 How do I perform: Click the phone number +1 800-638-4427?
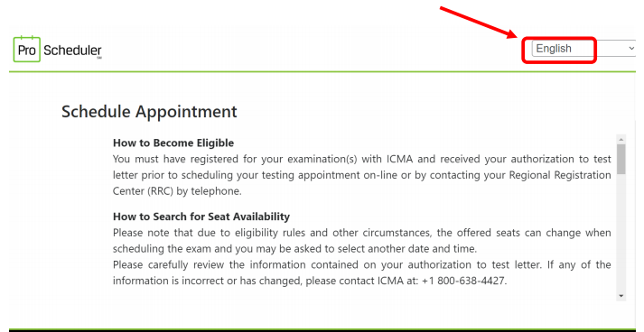pos(463,281)
